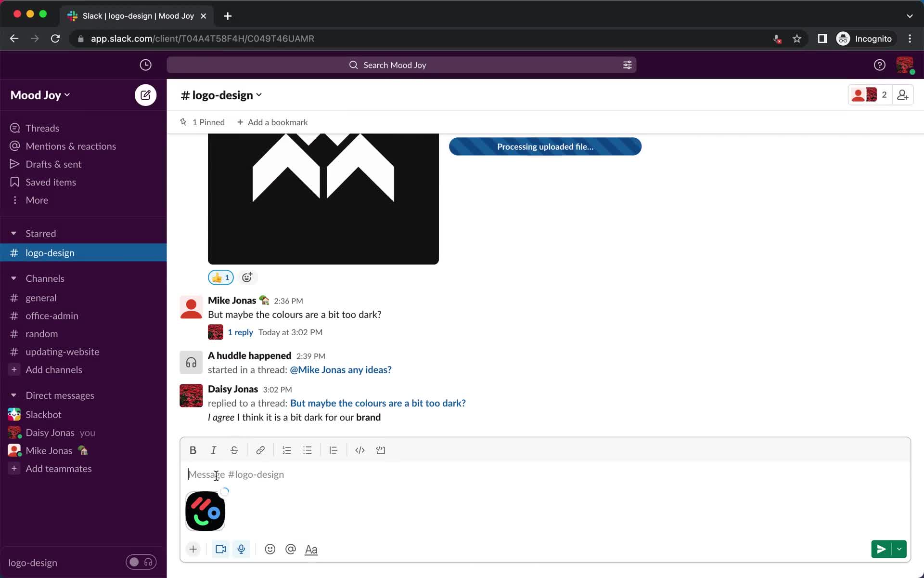Viewport: 924px width, 578px height.
Task: Click the Bold formatting icon
Action: [193, 450]
